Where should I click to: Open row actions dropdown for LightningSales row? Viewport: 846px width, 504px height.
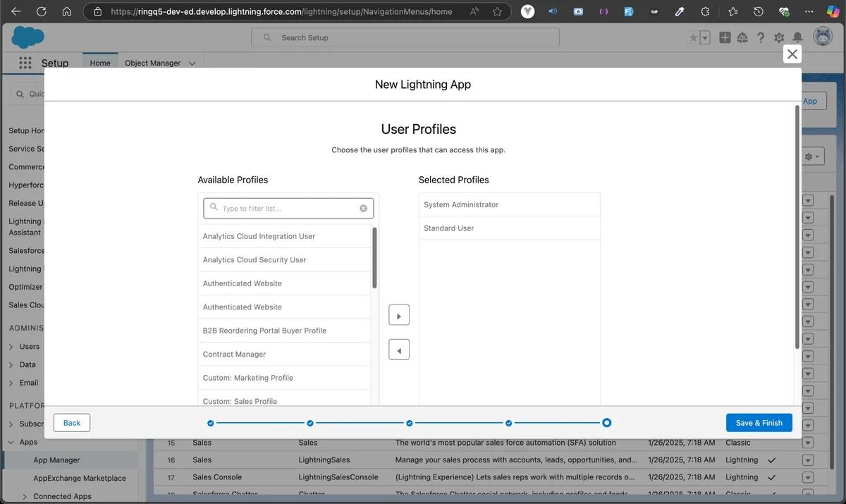click(x=808, y=460)
